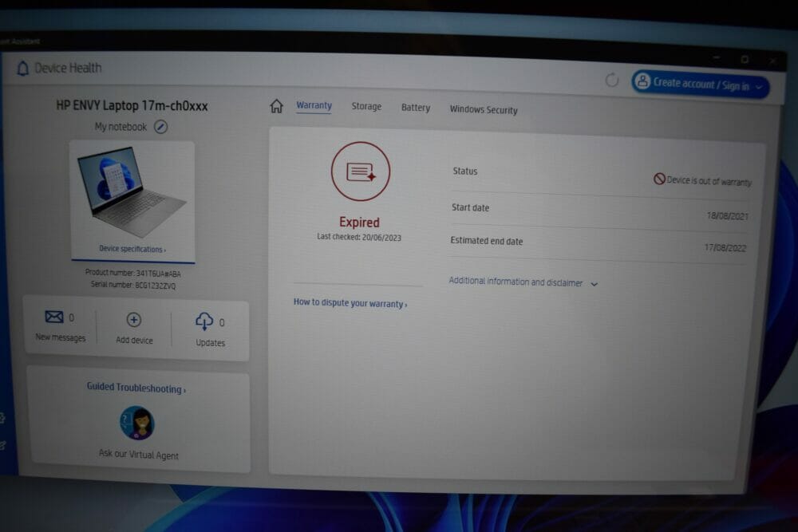The height and width of the screenshot is (532, 798).
Task: Click the refresh icon near sign in
Action: [612, 80]
